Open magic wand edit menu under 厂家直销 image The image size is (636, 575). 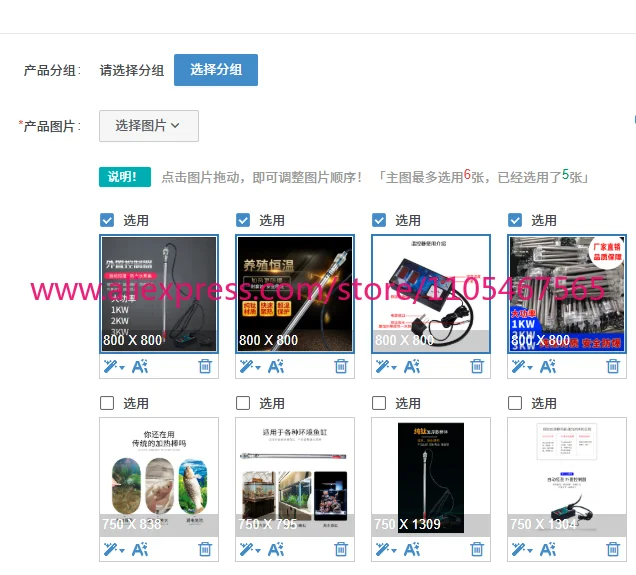tap(522, 367)
